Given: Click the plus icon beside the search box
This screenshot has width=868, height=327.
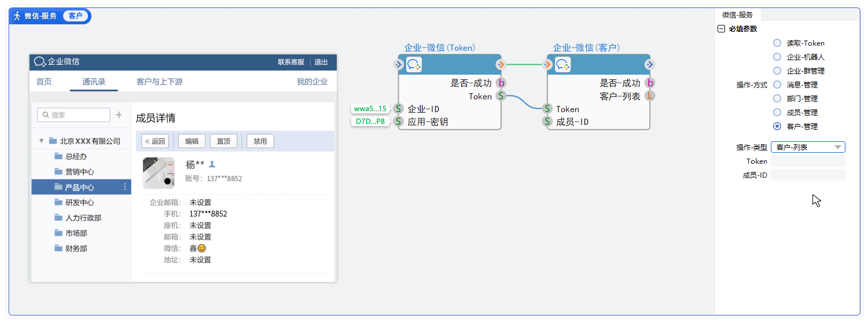Looking at the screenshot, I should pos(119,115).
